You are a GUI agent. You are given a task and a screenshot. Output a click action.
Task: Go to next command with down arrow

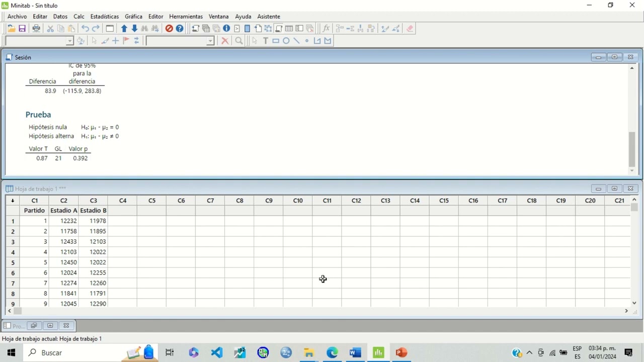pos(134,29)
